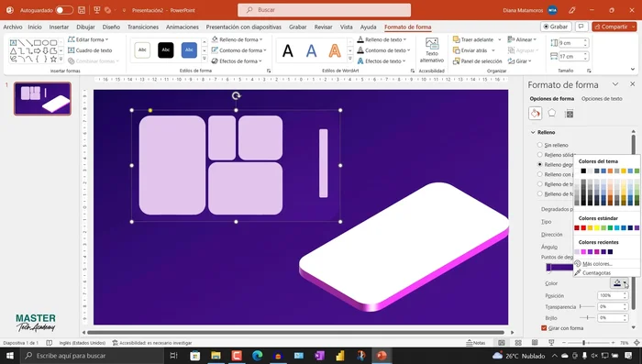Click the Transparencia slider
This screenshot has height=364, width=642.
click(x=587, y=306)
